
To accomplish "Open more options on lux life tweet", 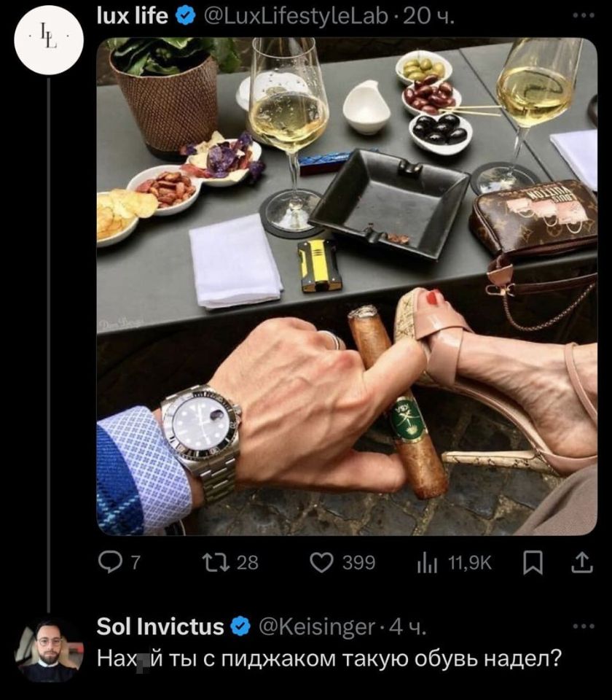I will coord(583,15).
